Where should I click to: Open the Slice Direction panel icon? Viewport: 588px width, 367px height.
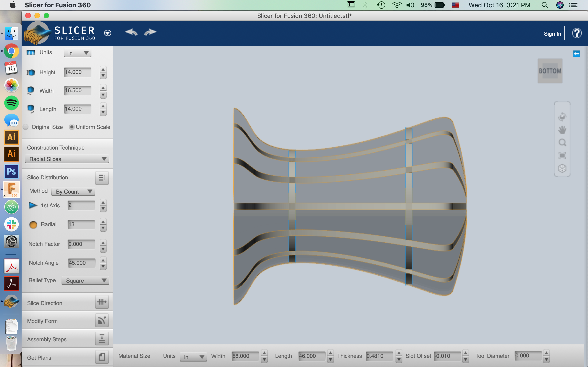click(x=102, y=302)
